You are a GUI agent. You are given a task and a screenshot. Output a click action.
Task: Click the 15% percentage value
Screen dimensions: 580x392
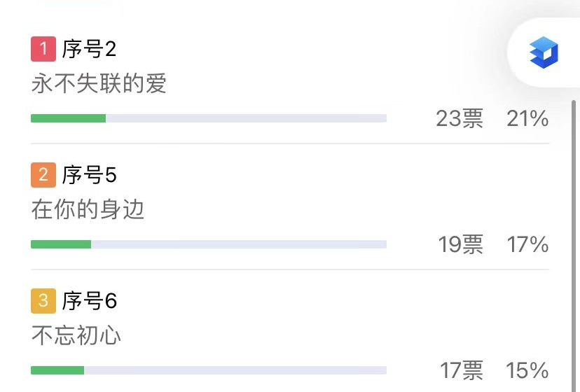527,370
